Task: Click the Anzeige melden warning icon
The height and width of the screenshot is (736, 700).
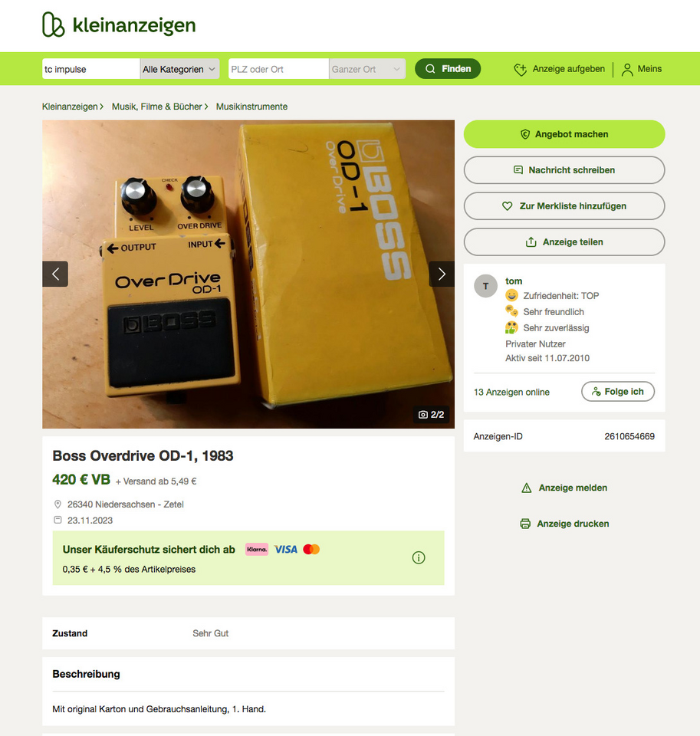Action: click(x=527, y=488)
